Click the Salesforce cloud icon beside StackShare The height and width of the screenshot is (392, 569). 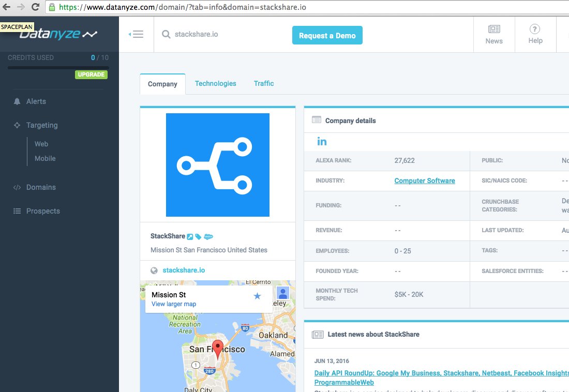(208, 237)
